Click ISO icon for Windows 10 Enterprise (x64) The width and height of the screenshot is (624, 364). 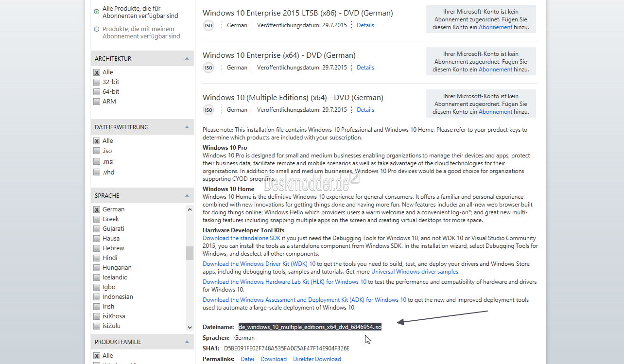[x=208, y=68]
